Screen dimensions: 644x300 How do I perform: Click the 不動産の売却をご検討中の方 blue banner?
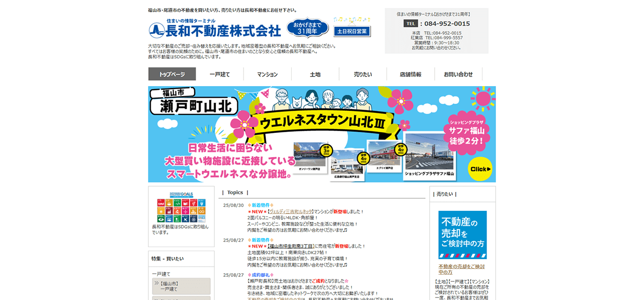[462, 235]
